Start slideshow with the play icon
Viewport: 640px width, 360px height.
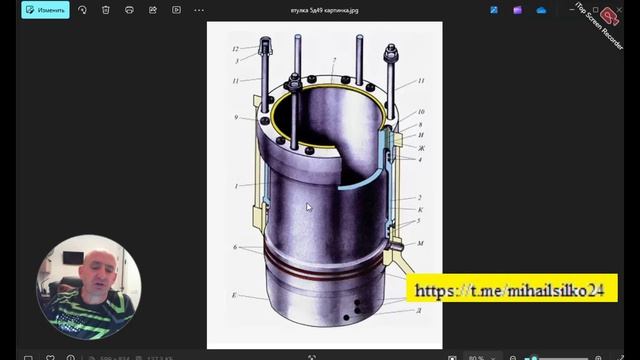pos(176,10)
